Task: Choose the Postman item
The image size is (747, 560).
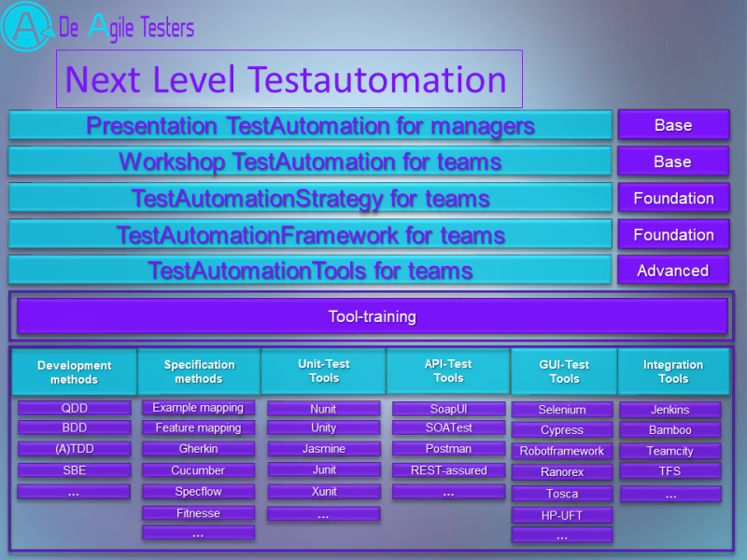Action: [x=449, y=449]
